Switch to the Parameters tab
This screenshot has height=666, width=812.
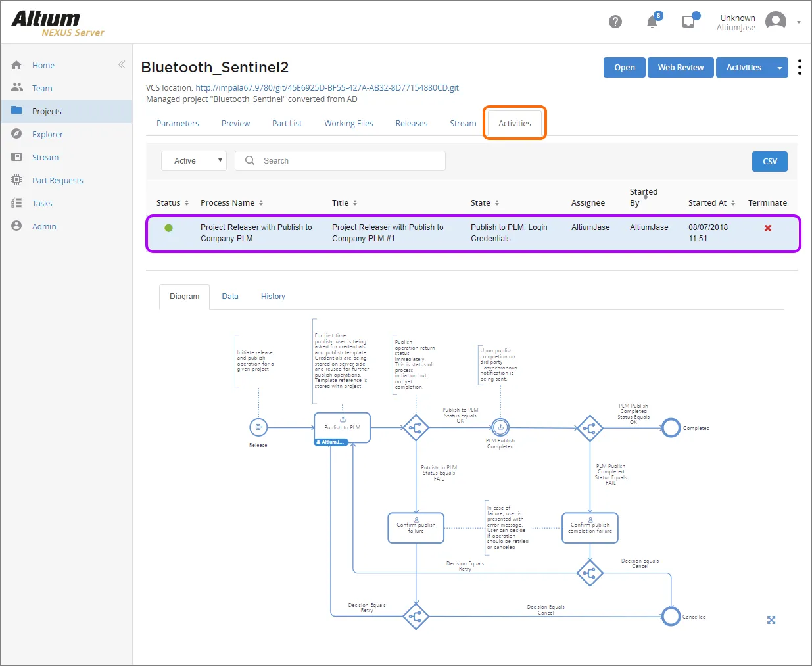[x=178, y=123]
